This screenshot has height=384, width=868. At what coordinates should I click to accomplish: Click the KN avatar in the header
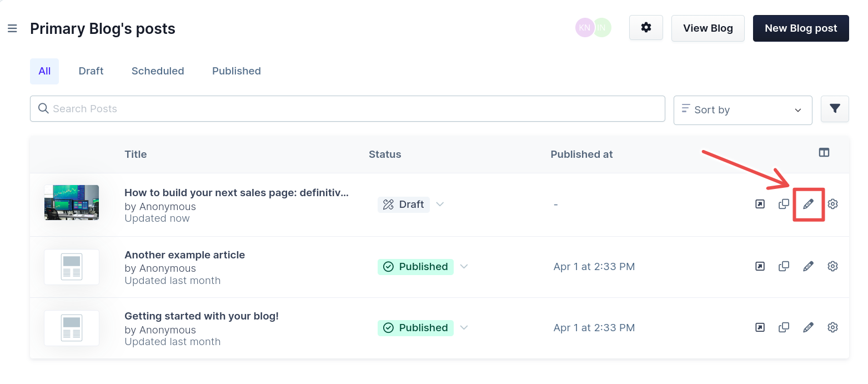[584, 27]
